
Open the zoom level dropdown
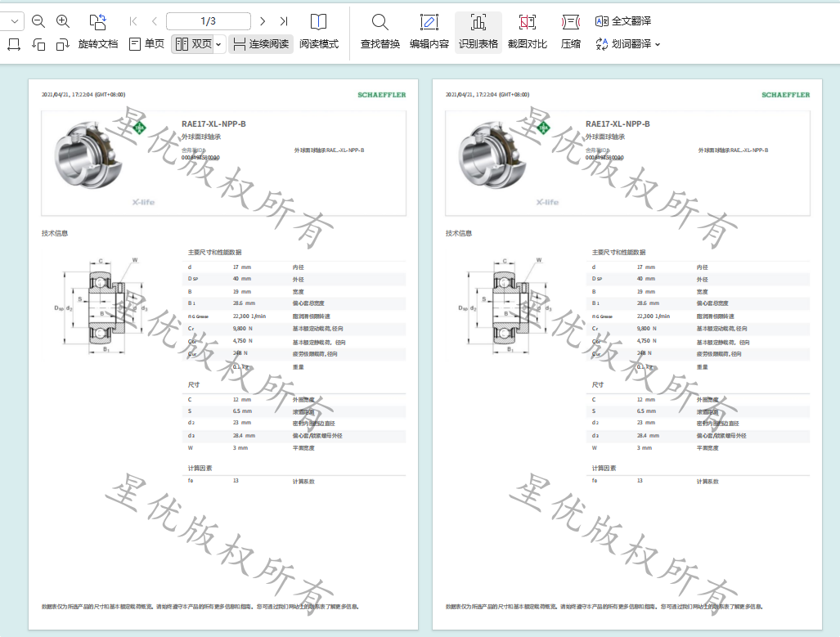coord(15,21)
